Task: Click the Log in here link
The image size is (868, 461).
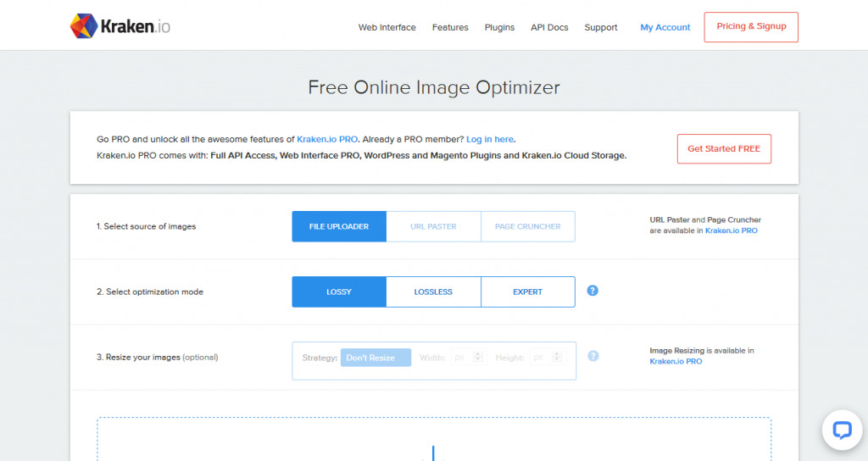Action: 490,140
